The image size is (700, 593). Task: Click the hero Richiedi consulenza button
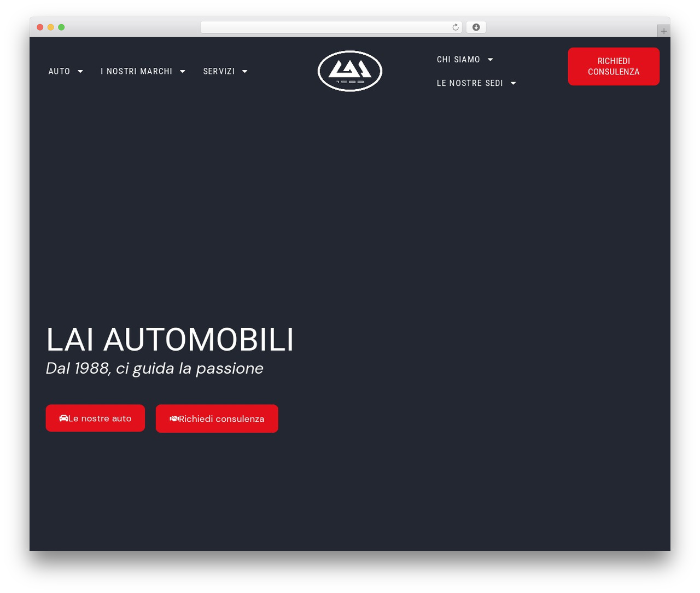[217, 418]
